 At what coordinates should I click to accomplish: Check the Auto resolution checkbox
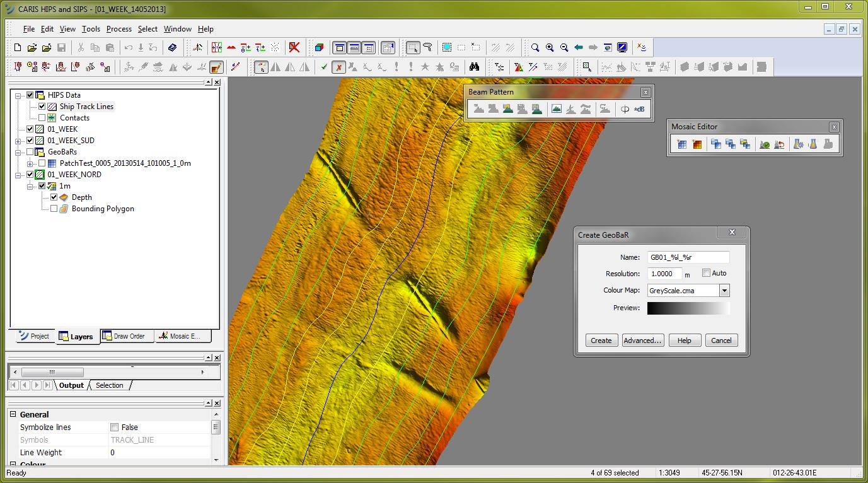[x=706, y=273]
